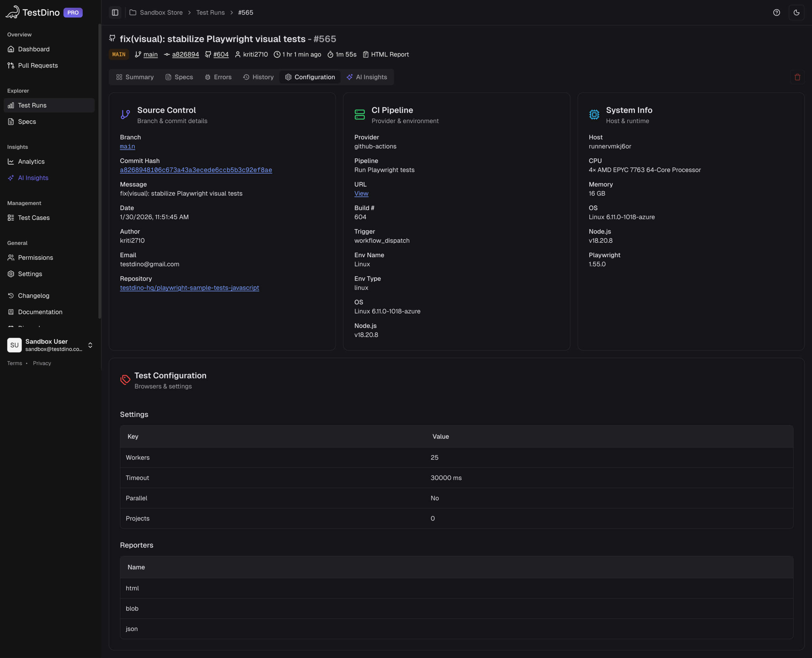View the Changelog
812x658 pixels.
33,295
